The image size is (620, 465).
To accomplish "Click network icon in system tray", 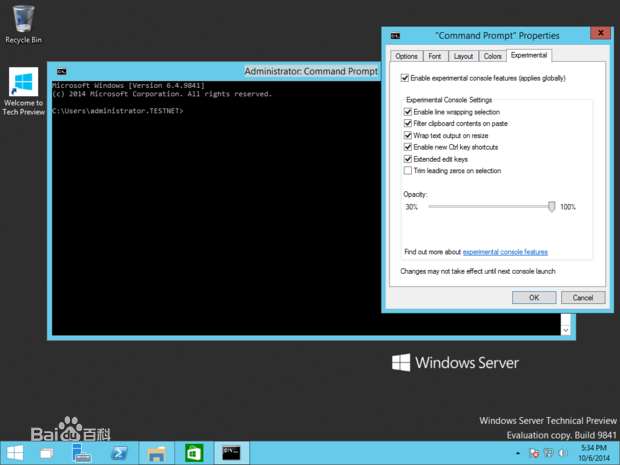I will (x=548, y=453).
